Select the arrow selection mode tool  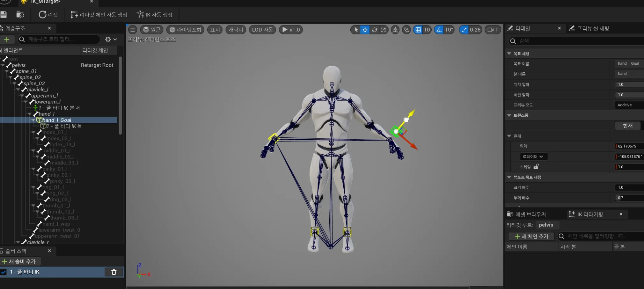tap(356, 30)
